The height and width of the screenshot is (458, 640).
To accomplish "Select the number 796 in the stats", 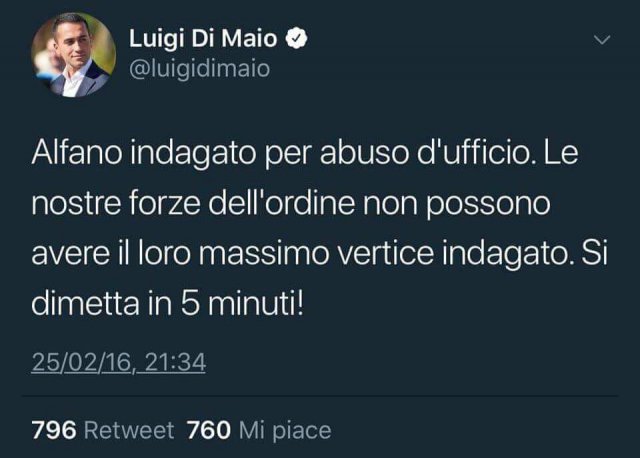I will (x=54, y=430).
